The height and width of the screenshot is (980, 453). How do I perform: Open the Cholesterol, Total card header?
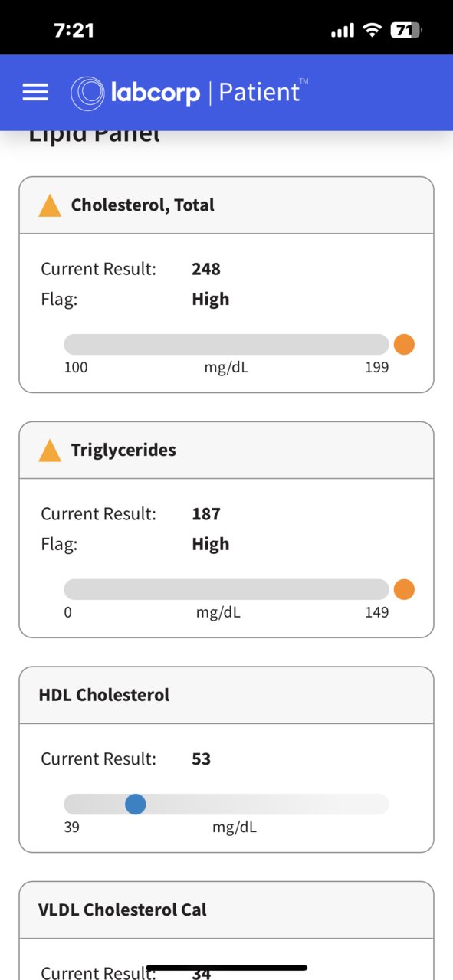(x=226, y=205)
